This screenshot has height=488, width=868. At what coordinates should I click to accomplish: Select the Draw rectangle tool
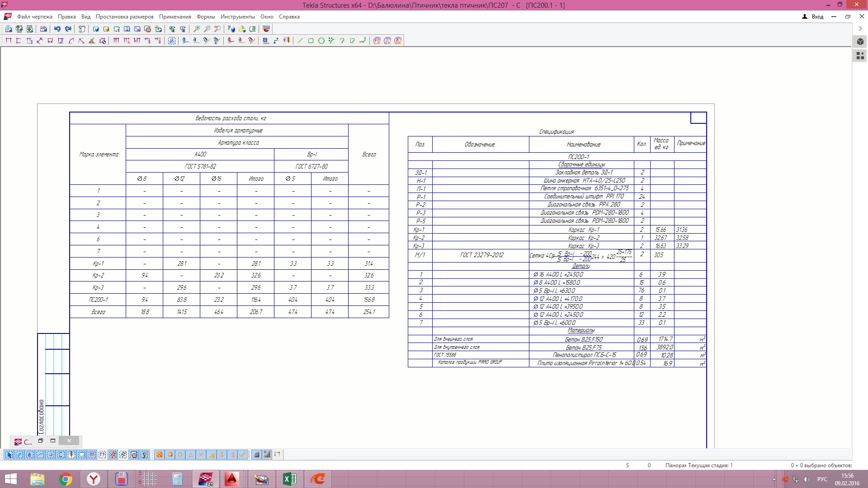[x=311, y=41]
